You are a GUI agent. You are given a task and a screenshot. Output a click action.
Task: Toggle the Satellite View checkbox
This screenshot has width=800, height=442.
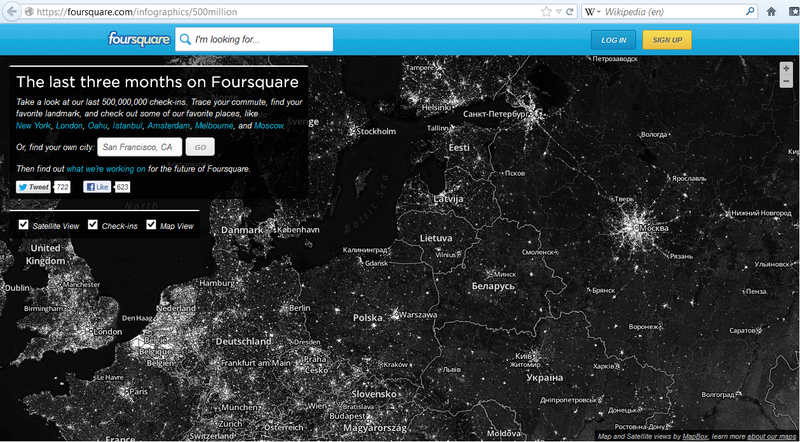(23, 225)
